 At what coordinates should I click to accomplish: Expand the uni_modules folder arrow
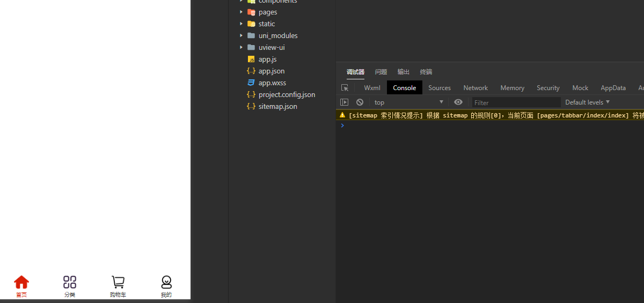point(241,36)
